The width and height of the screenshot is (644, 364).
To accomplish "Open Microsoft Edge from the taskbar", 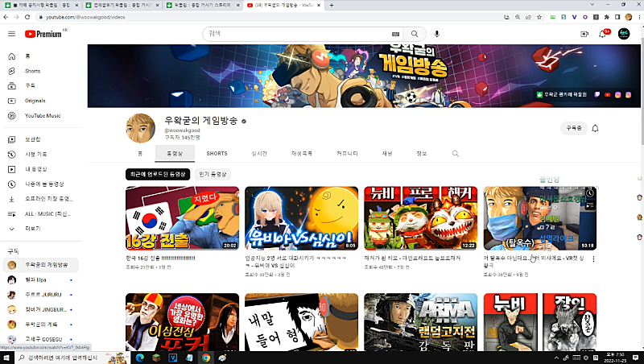I will click(x=139, y=358).
